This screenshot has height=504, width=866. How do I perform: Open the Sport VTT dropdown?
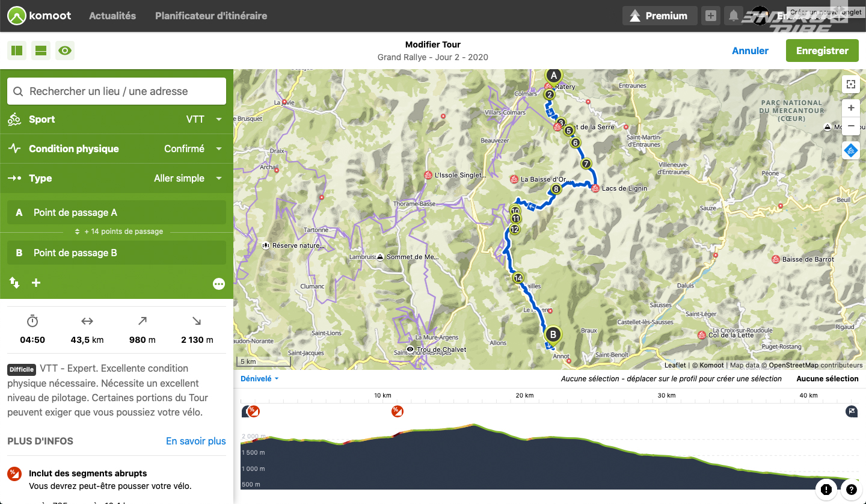116,119
